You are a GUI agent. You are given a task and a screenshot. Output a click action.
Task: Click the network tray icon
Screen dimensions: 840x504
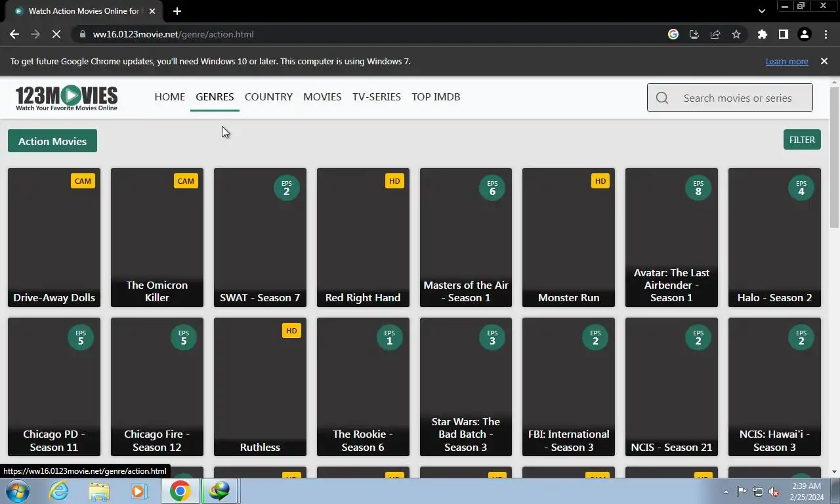(x=758, y=492)
